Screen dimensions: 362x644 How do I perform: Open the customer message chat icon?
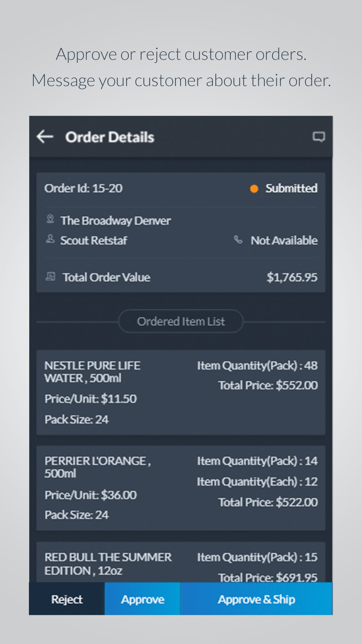coord(319,137)
